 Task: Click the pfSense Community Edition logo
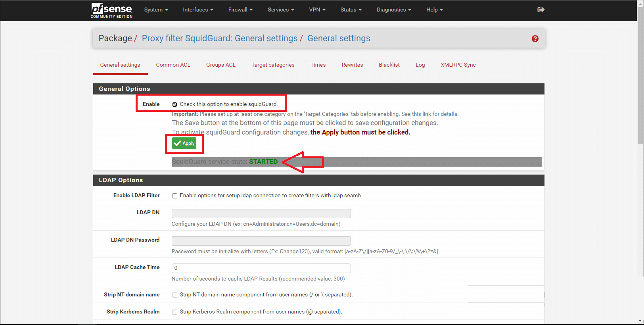(x=111, y=10)
